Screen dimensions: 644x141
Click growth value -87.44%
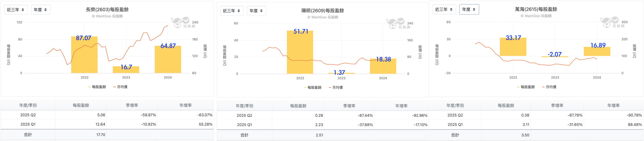365,116
